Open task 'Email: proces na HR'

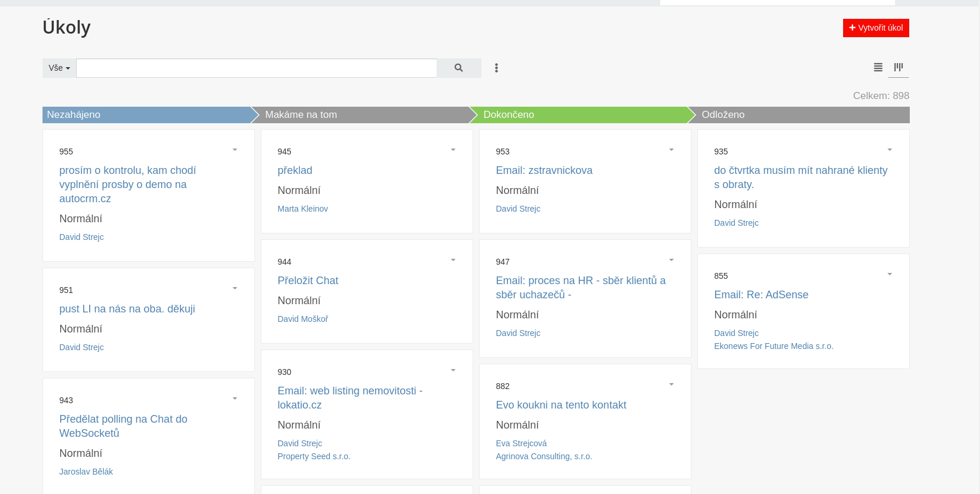581,288
